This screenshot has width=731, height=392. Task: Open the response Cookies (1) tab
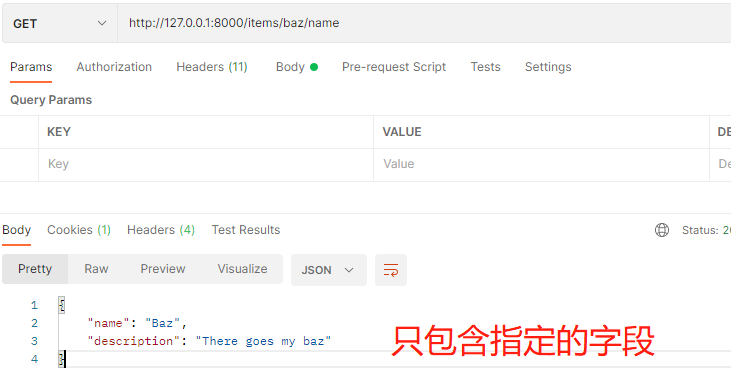point(79,230)
